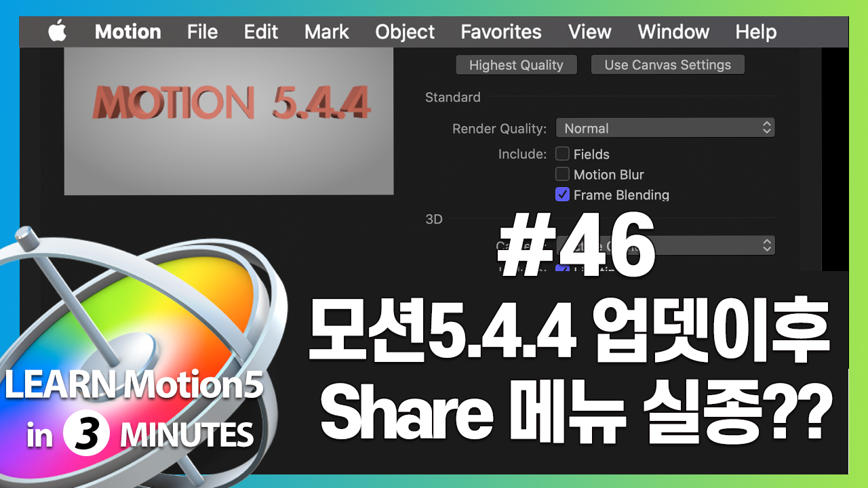The height and width of the screenshot is (488, 868).
Task: Open the Edit menu
Action: point(261,32)
